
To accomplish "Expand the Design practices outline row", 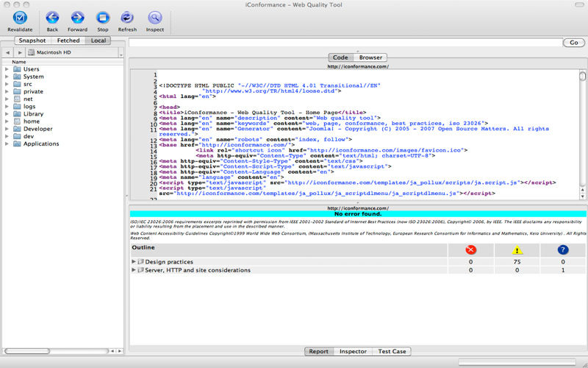I will point(134,262).
